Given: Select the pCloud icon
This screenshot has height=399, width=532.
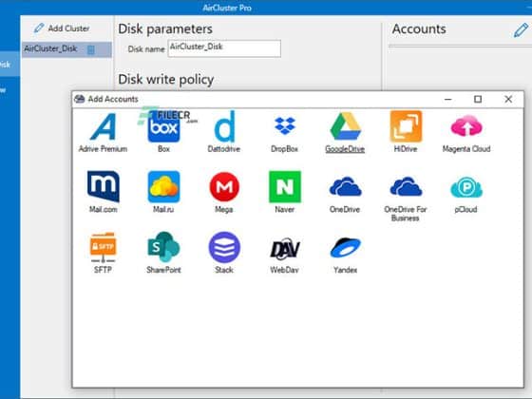Looking at the screenshot, I should pyautogui.click(x=466, y=187).
